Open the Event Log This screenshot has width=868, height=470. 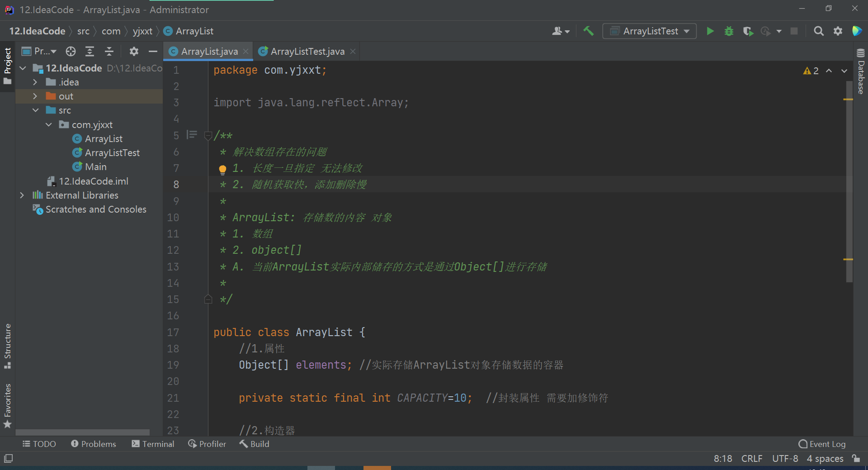[822, 444]
